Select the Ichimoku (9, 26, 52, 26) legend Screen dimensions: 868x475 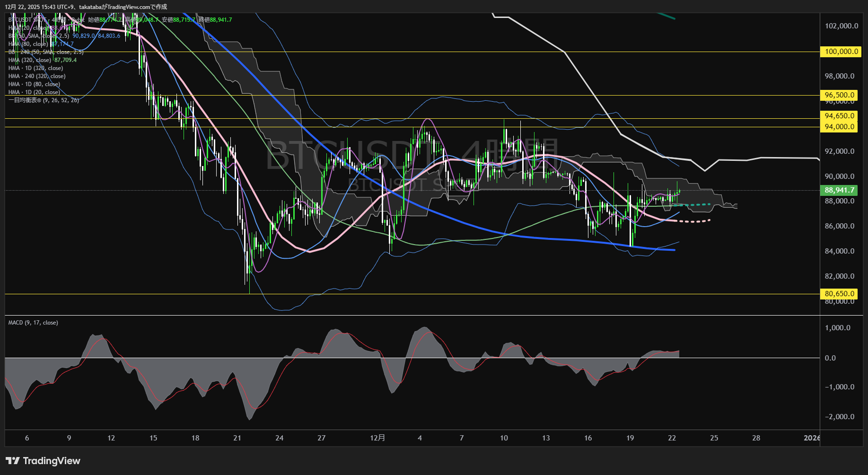44,100
